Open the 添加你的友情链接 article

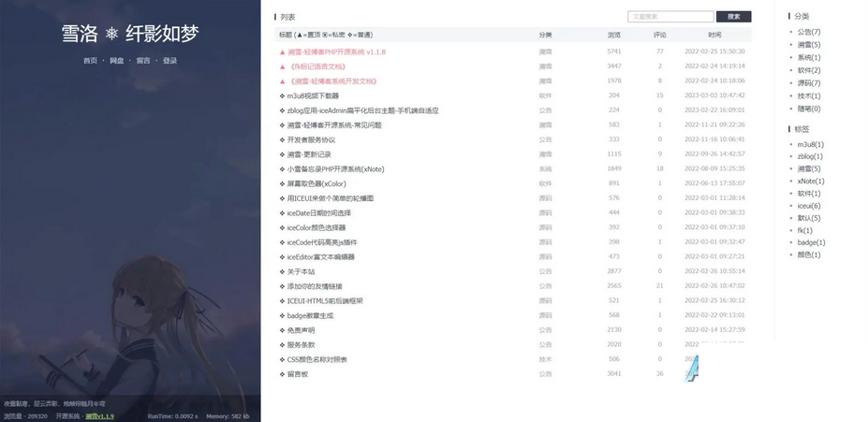click(315, 286)
